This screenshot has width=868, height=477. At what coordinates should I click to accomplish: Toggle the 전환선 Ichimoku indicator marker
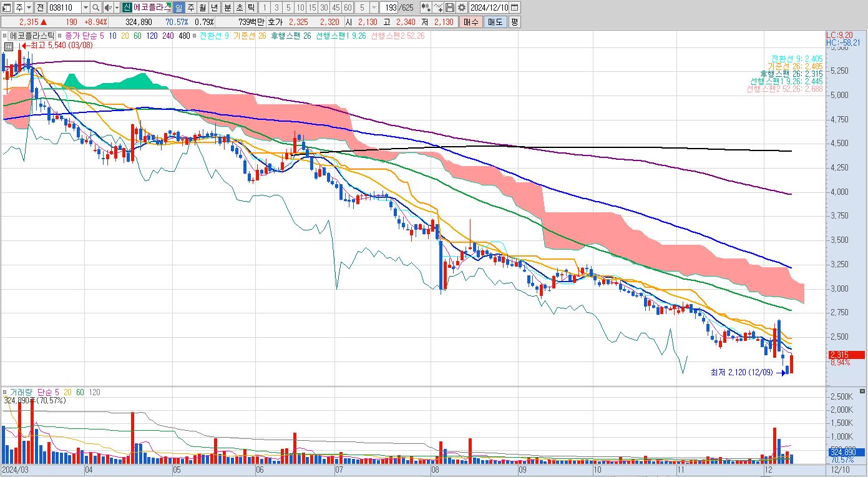click(x=195, y=36)
